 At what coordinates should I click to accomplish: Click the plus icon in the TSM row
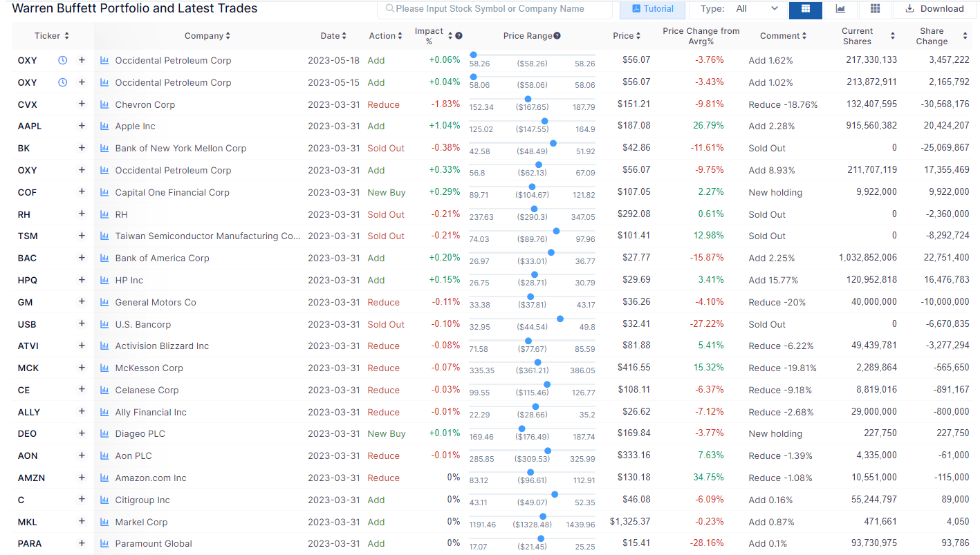82,236
